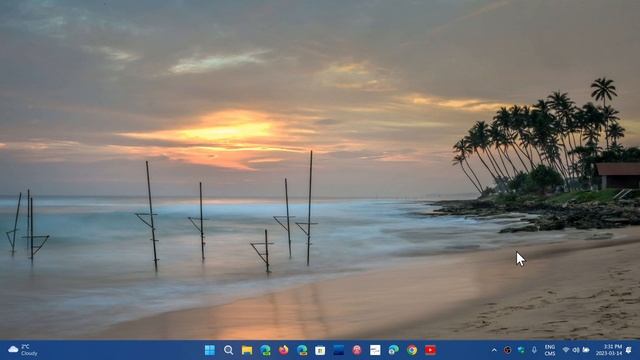The width and height of the screenshot is (640, 360).
Task: Open Wi-Fi network settings icon
Action: (x=566, y=350)
